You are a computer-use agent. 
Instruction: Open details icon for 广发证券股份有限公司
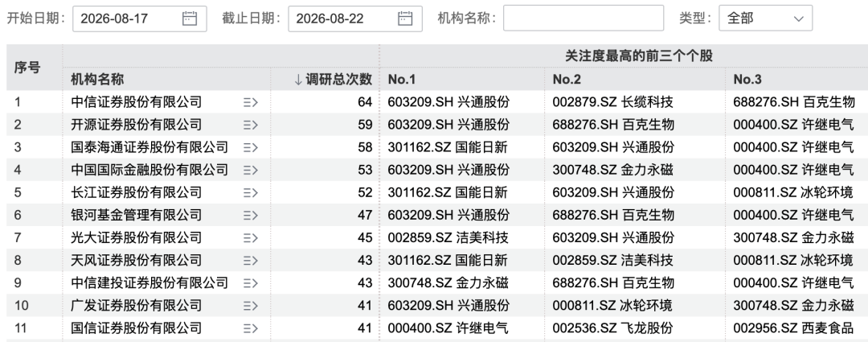pyautogui.click(x=250, y=306)
